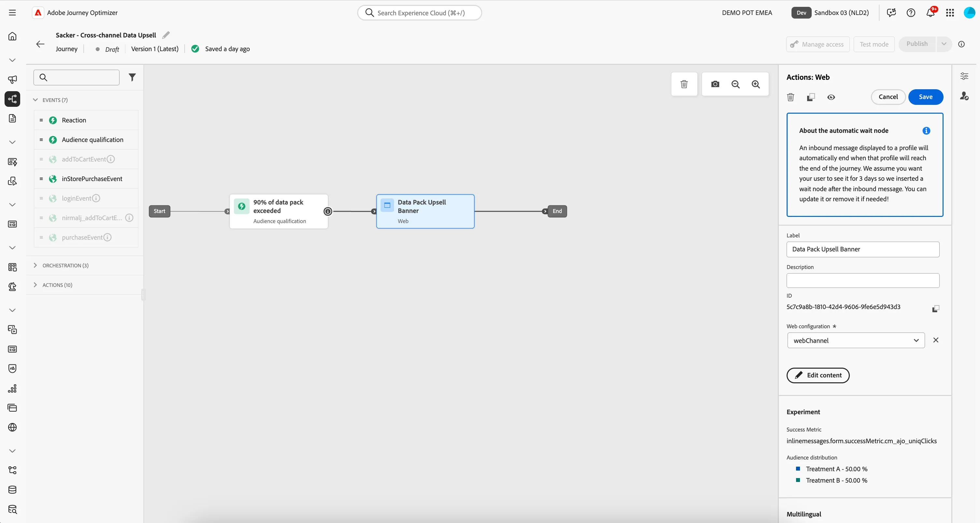Open the Publish dropdown arrow
Viewport: 980px width, 523px height.
pyautogui.click(x=944, y=44)
